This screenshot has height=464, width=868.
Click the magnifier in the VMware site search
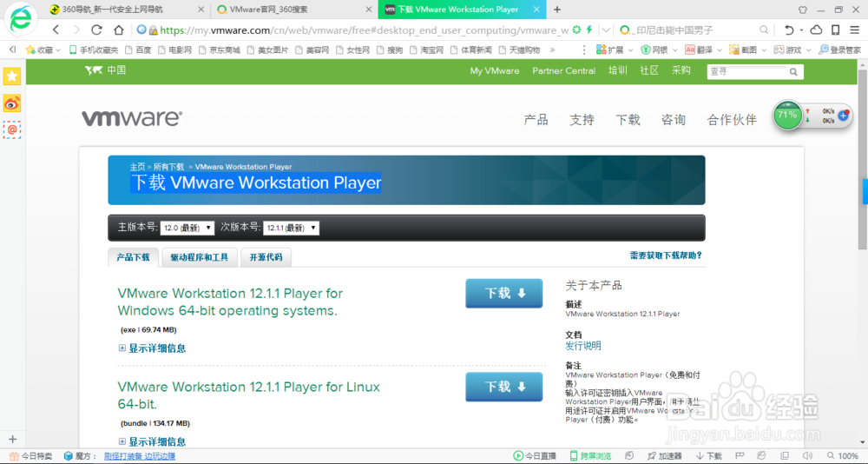point(793,71)
